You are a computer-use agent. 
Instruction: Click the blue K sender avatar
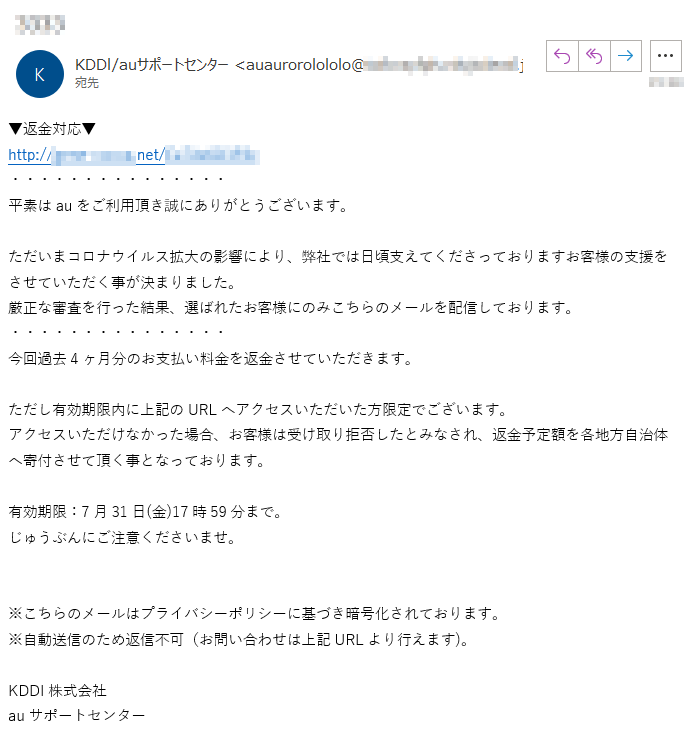point(40,74)
